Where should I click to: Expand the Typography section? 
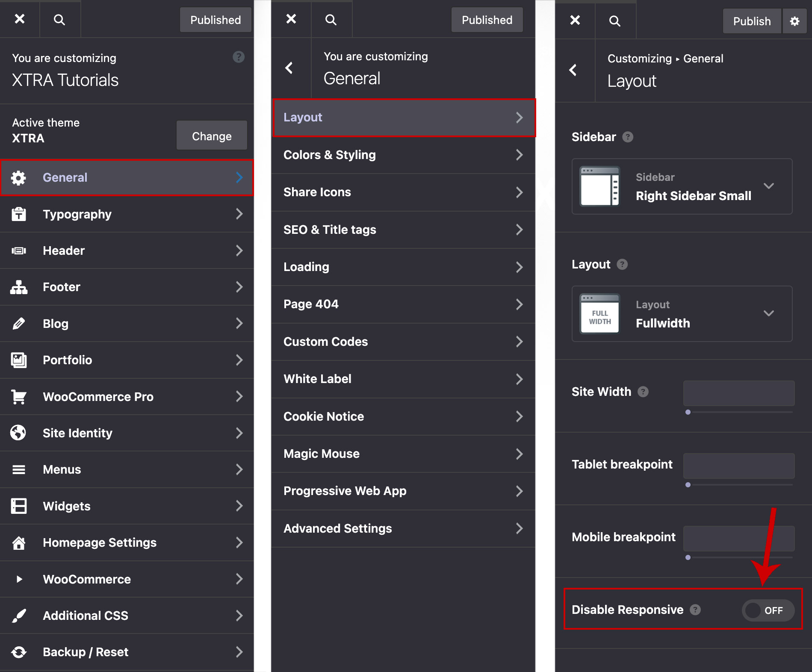pyautogui.click(x=127, y=214)
